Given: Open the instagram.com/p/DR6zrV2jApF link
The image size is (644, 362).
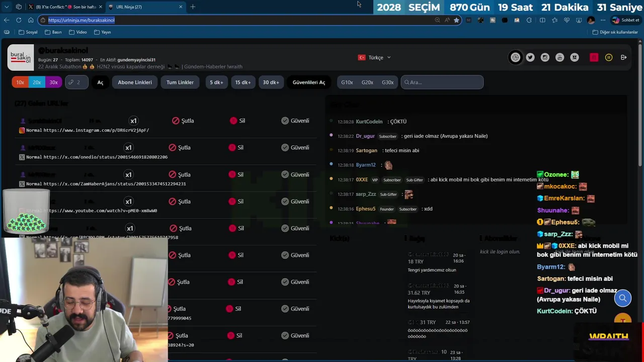Looking at the screenshot, I should 96,130.
